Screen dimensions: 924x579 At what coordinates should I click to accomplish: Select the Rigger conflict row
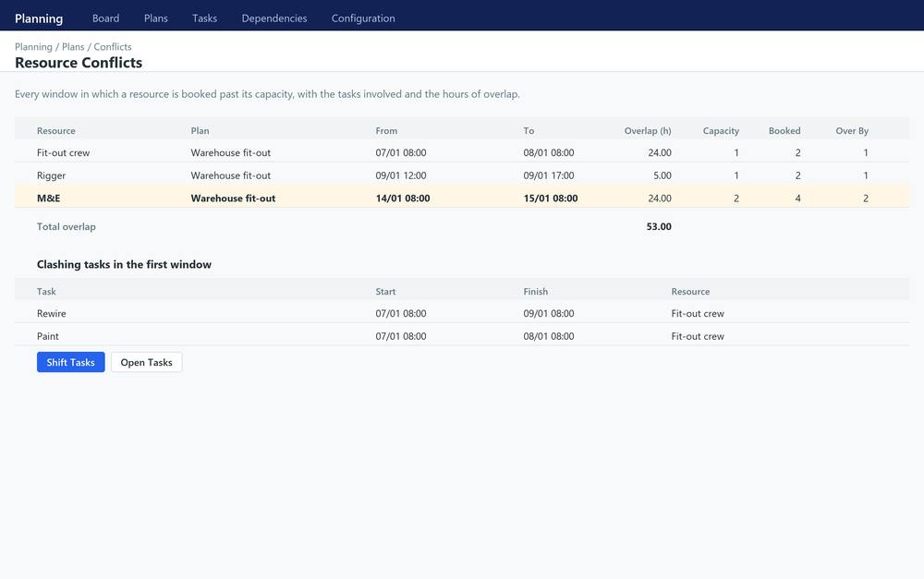point(462,175)
